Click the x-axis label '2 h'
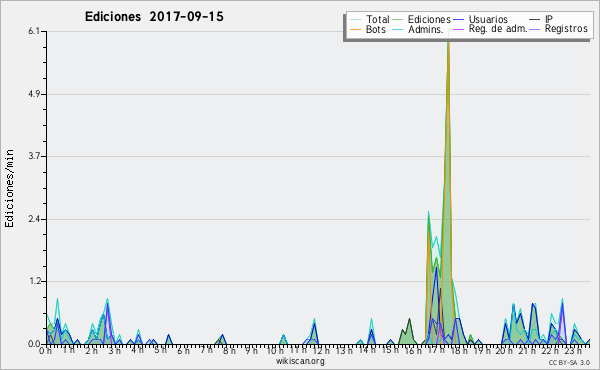 (x=91, y=351)
